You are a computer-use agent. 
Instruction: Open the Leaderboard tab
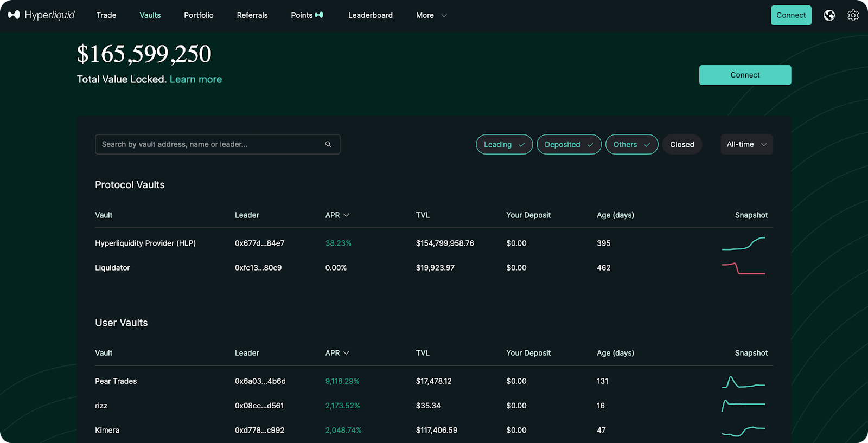371,15
